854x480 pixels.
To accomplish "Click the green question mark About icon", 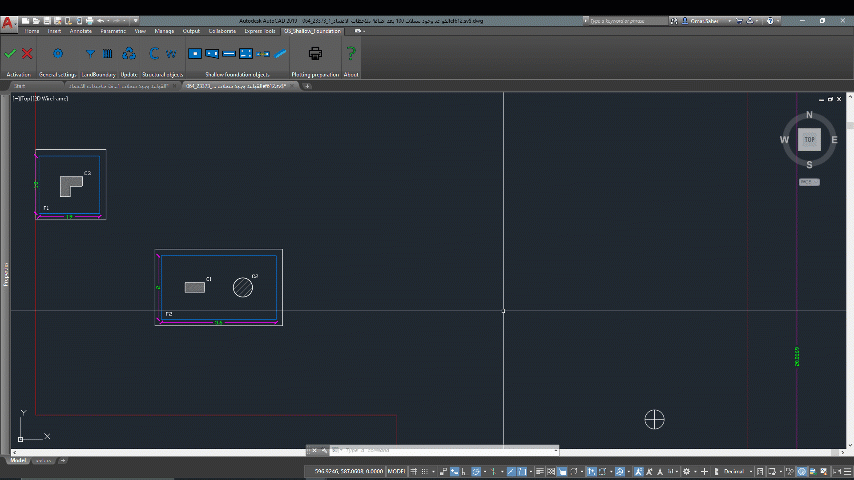I will click(x=351, y=53).
